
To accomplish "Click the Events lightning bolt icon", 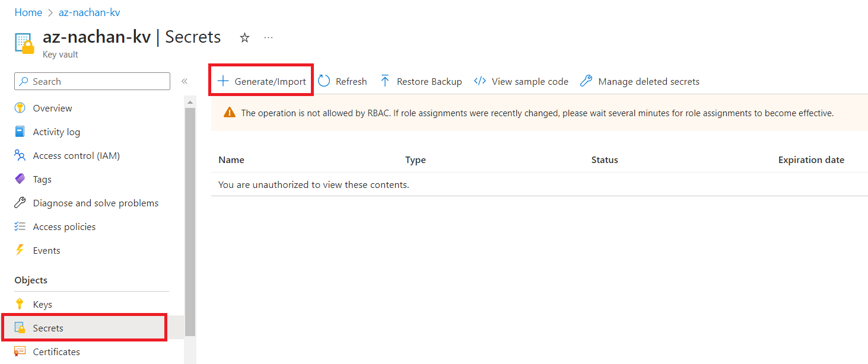I will coord(20,250).
